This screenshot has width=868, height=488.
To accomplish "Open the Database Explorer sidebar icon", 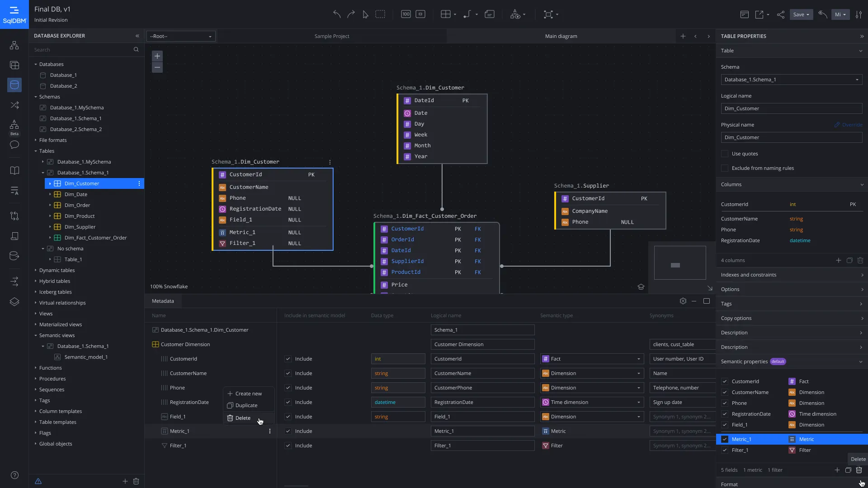I will [14, 84].
